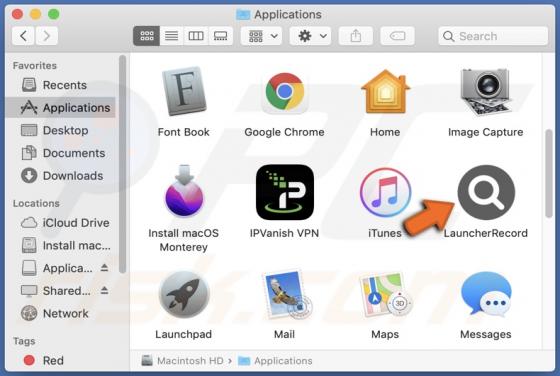The width and height of the screenshot is (560, 376).
Task: Click the Favorites sidebar heading
Action: click(x=35, y=66)
